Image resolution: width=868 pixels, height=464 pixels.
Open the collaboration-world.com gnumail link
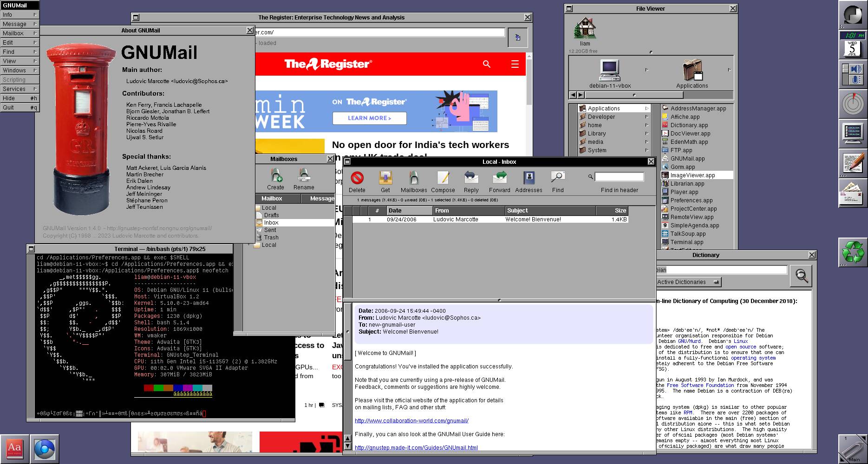pyautogui.click(x=411, y=421)
